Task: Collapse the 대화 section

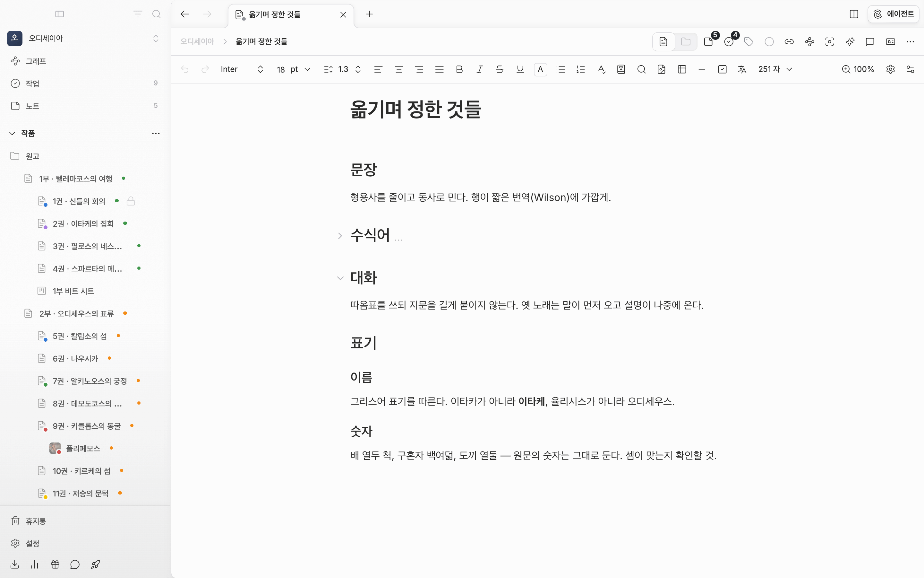Action: pos(340,278)
